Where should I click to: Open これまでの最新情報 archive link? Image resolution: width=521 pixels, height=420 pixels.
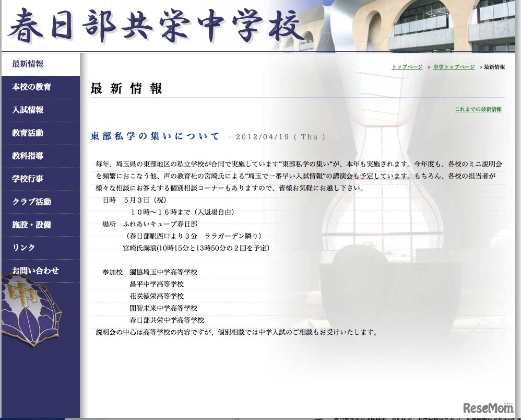coord(478,110)
